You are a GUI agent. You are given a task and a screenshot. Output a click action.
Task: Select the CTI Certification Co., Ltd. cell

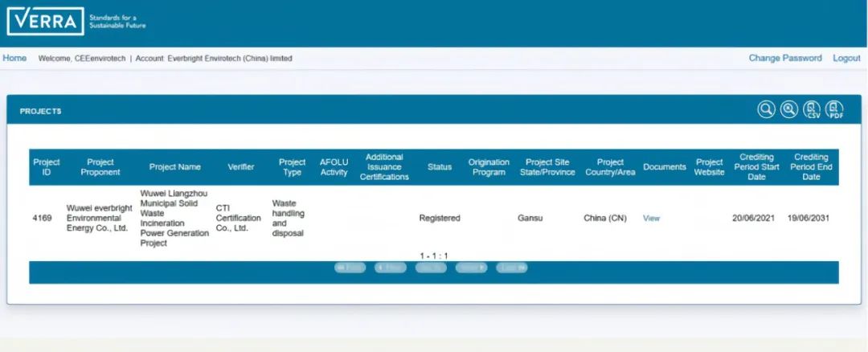[x=238, y=218]
